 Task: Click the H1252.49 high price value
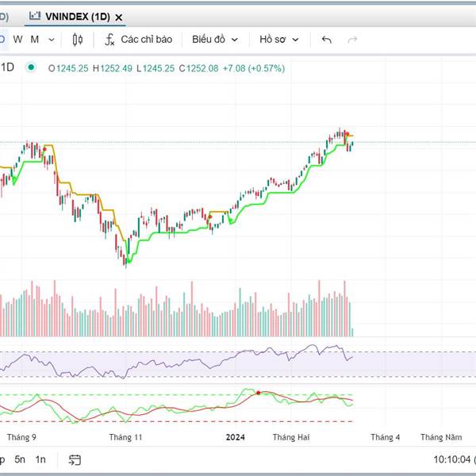click(x=113, y=68)
